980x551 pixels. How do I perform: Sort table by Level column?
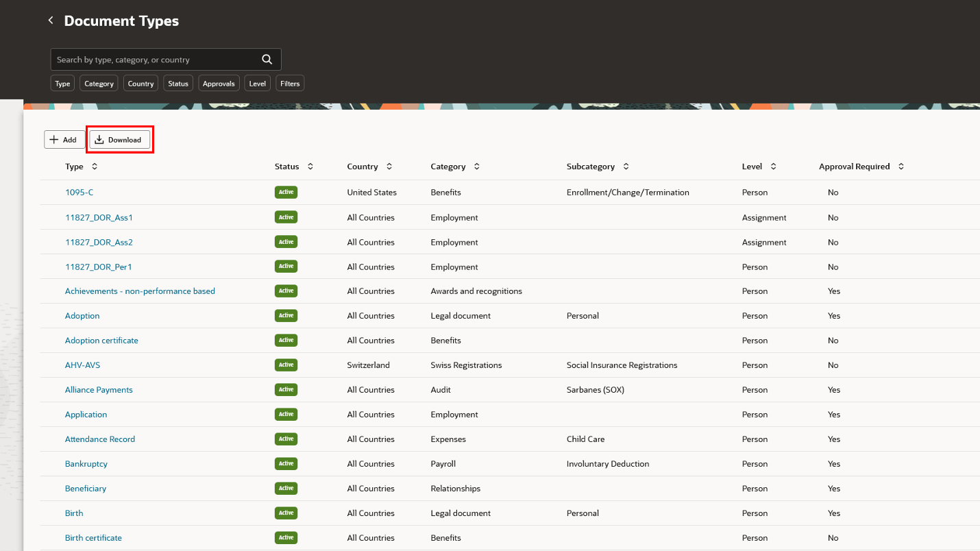[773, 167]
